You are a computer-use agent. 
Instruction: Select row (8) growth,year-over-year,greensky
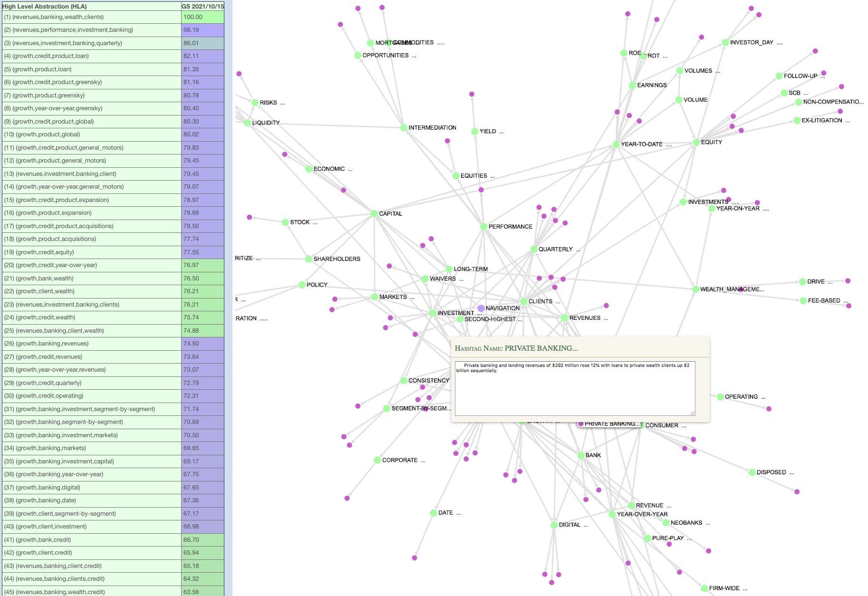coord(91,108)
